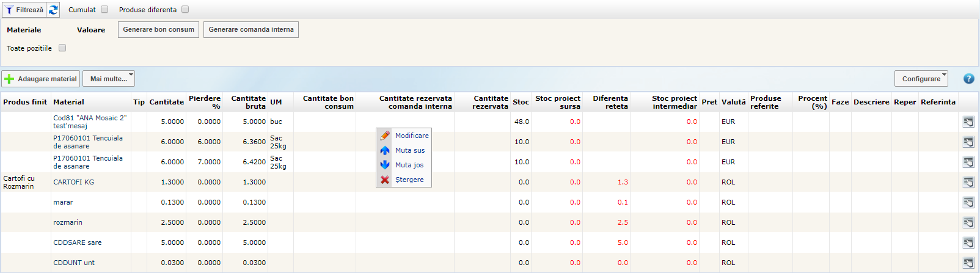
Task: Check the Toate pozitiile checkbox
Action: pos(62,48)
